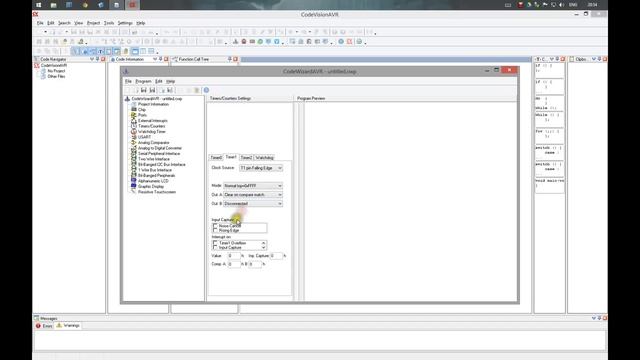The height and width of the screenshot is (360, 640).
Task: Enable the Rising Edge checkbox
Action: (215, 230)
